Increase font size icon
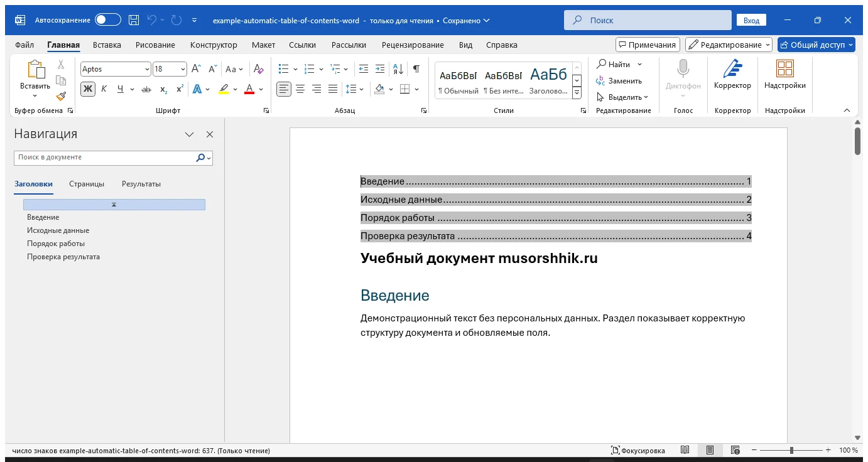This screenshot has height=462, width=868. [x=196, y=69]
